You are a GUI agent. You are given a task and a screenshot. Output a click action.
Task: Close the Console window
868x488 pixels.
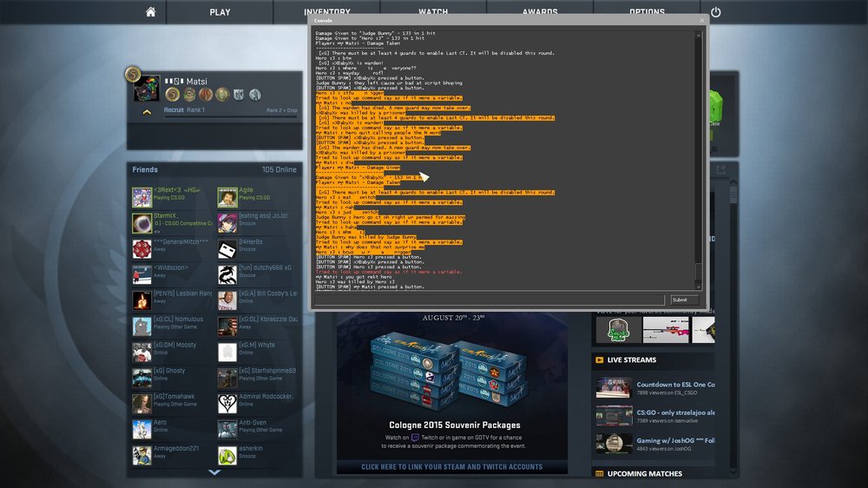(702, 21)
